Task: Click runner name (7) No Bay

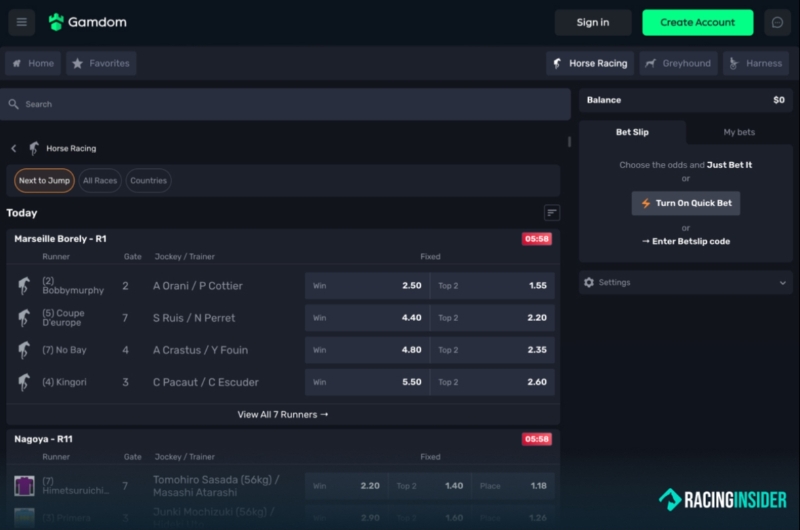Action: (64, 350)
